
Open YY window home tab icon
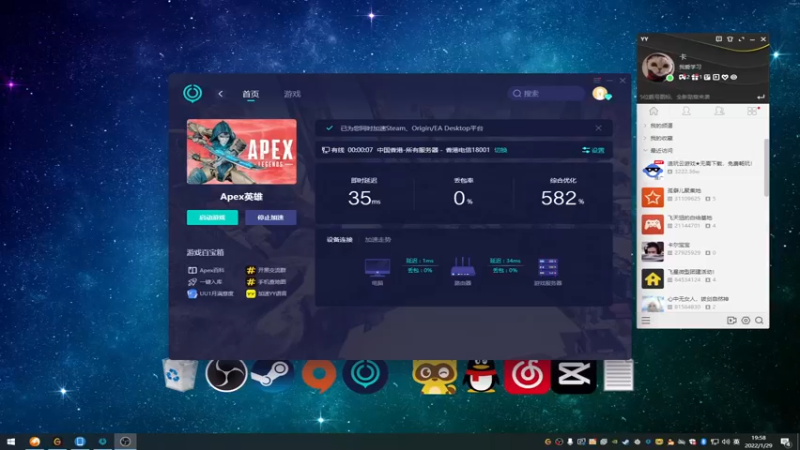pos(654,111)
